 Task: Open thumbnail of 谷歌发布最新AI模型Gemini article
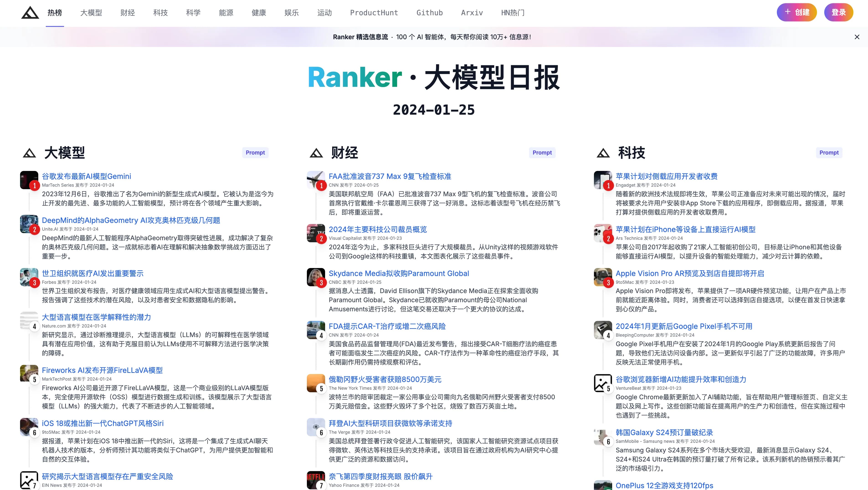(x=29, y=180)
